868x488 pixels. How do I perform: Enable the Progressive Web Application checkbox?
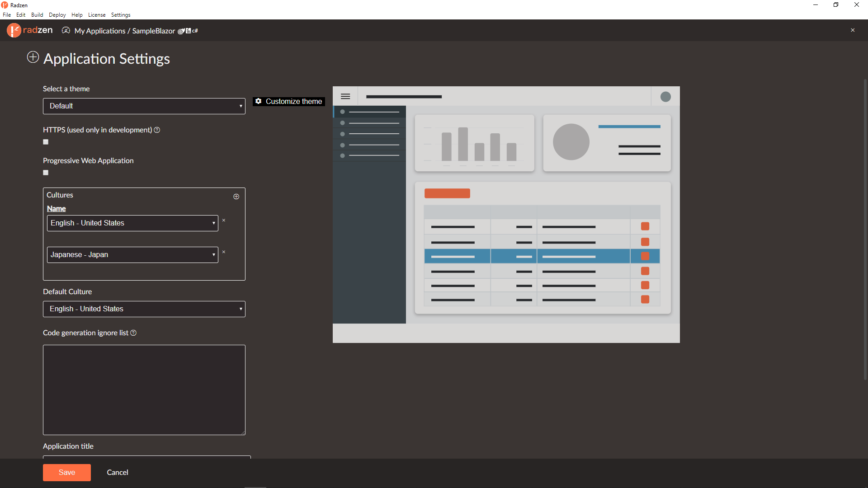point(46,173)
